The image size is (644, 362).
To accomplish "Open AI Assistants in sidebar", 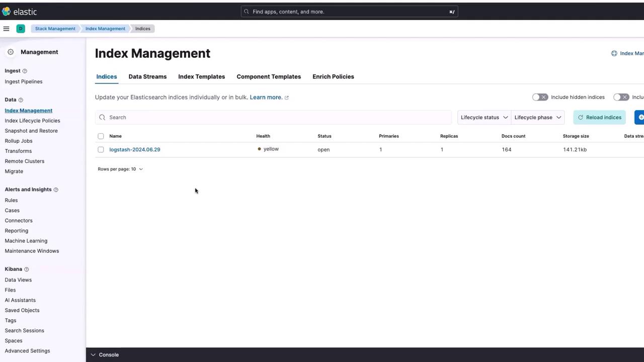I will click(20, 300).
